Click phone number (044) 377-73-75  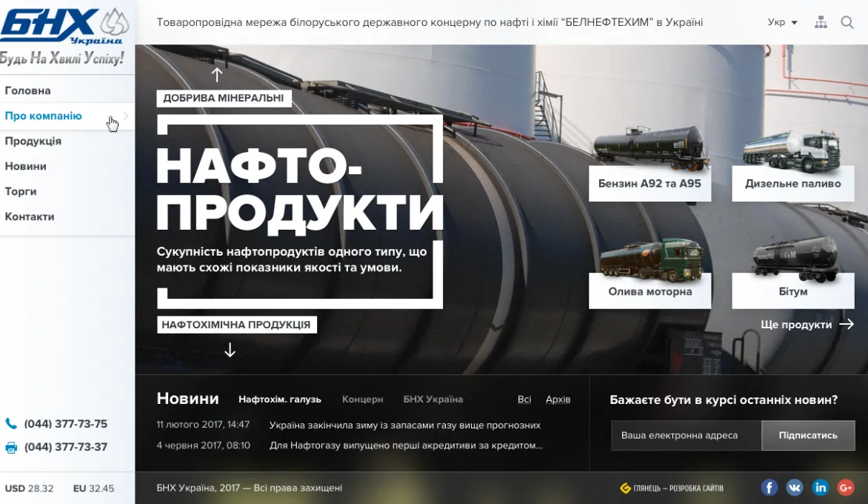(x=66, y=424)
